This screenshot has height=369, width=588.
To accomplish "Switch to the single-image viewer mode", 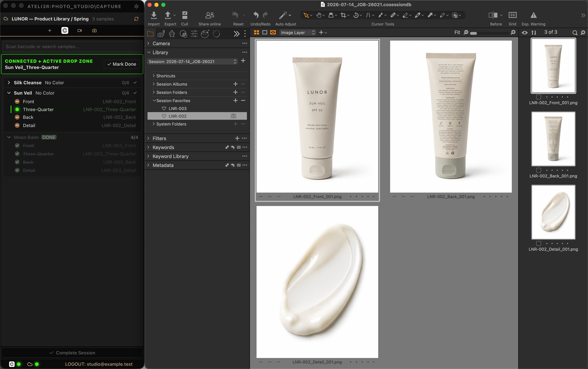I will [x=265, y=32].
